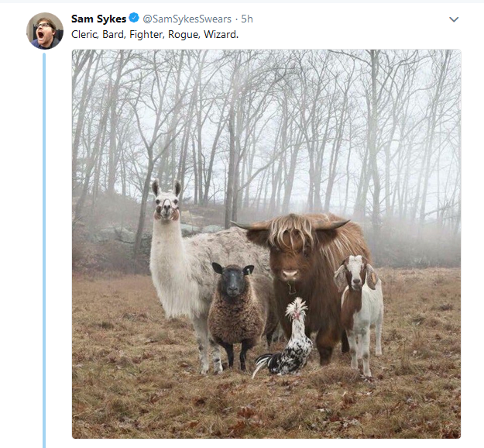484x448 pixels.
Task: Click the llama's ears
Action: coord(166,188)
